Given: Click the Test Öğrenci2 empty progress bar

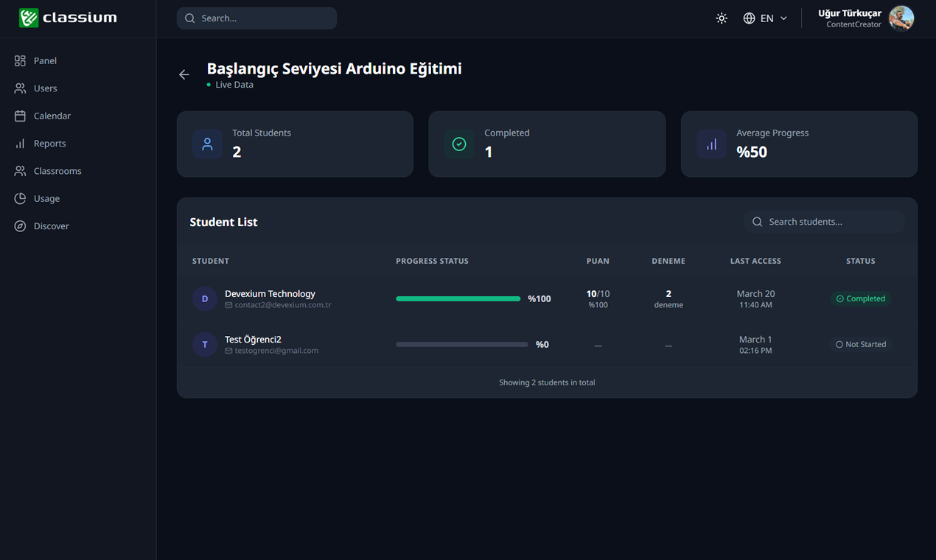Looking at the screenshot, I should click(x=462, y=345).
